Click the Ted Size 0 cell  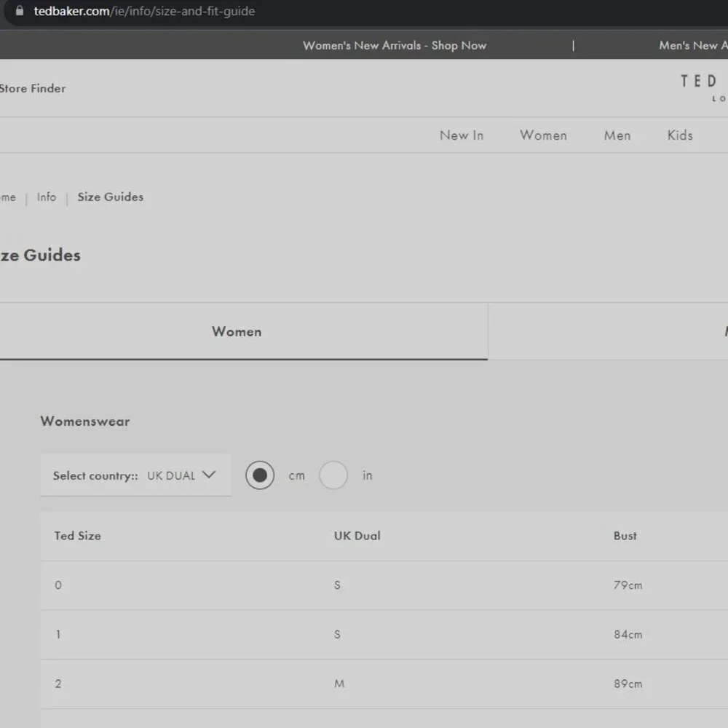(58, 585)
